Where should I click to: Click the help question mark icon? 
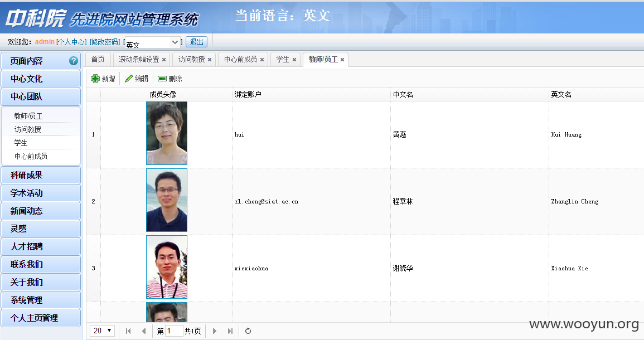coord(74,61)
